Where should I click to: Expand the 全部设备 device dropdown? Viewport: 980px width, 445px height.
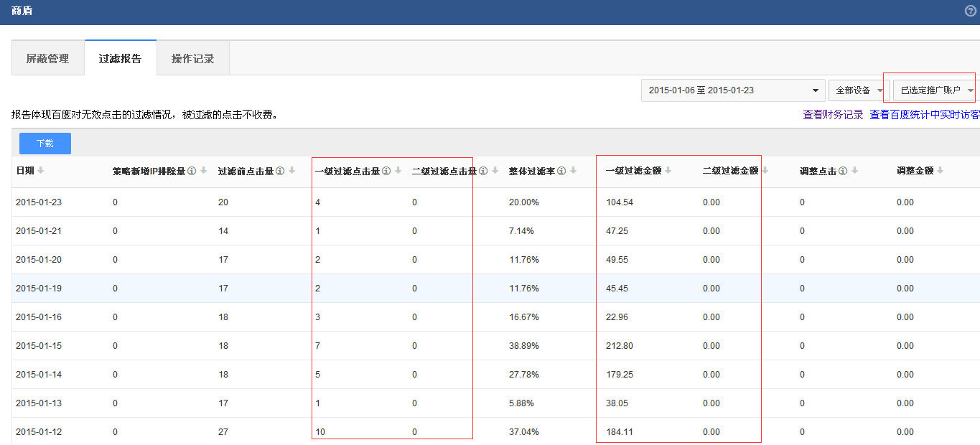pos(858,90)
